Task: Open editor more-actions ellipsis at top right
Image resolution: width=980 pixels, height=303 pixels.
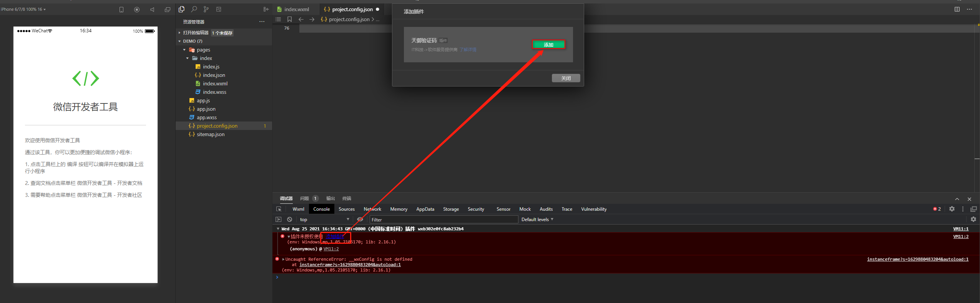Action: click(969, 9)
